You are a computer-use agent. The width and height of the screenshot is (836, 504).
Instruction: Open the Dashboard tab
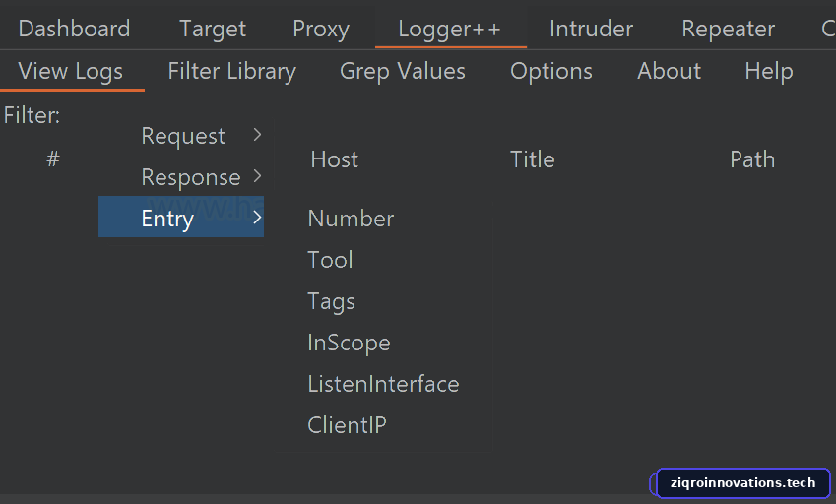click(x=74, y=29)
